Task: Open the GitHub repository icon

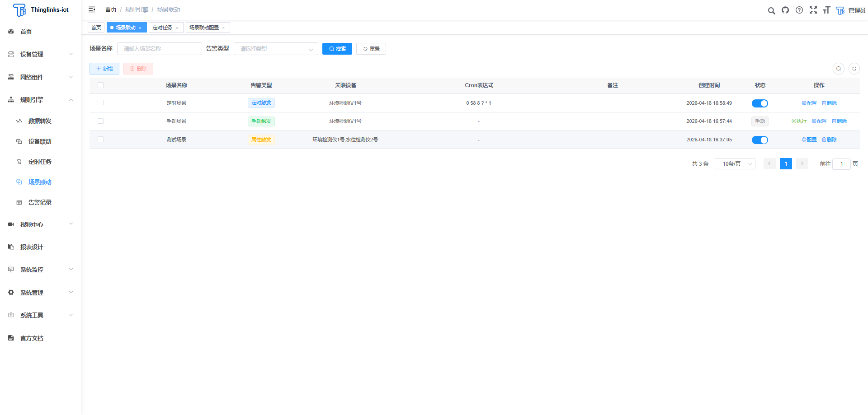Action: click(785, 10)
